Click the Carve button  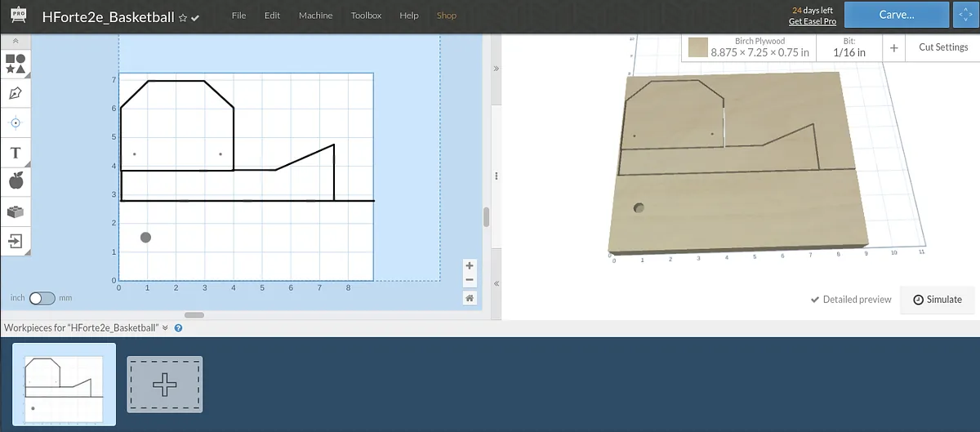click(896, 15)
